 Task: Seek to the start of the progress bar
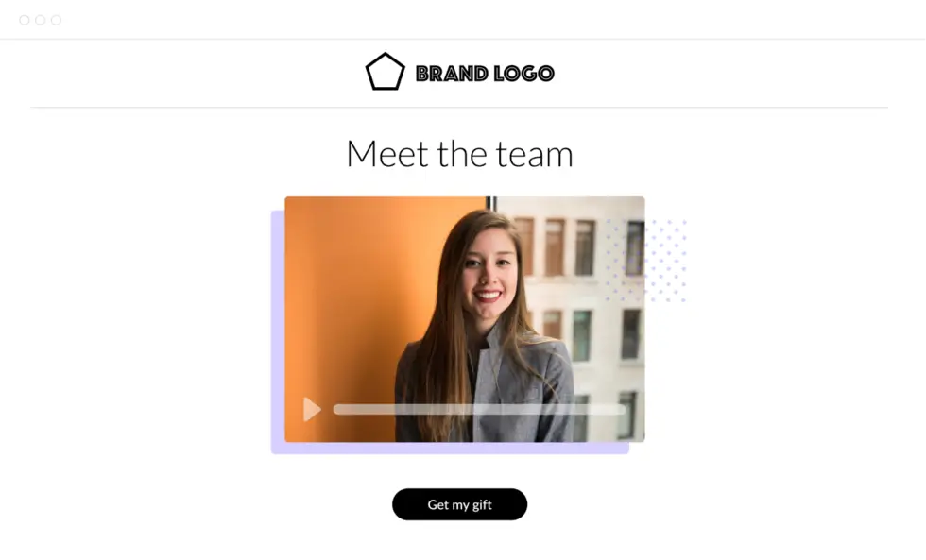click(336, 409)
